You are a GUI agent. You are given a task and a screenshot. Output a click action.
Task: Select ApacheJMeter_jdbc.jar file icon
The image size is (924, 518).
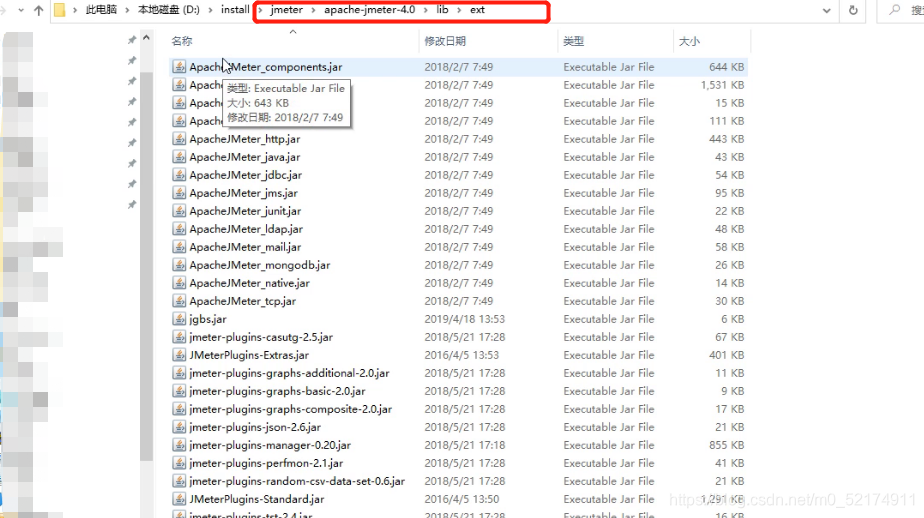tap(179, 175)
